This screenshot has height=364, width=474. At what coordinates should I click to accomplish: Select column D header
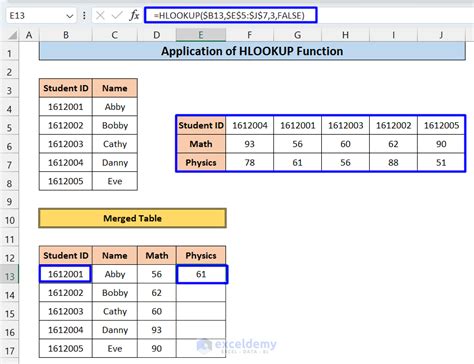[x=156, y=35]
